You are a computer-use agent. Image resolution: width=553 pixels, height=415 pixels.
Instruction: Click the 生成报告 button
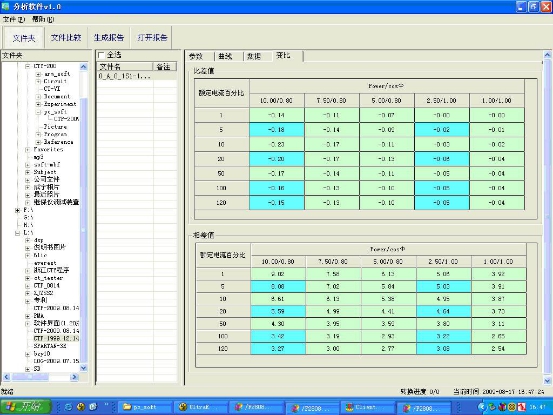[109, 37]
